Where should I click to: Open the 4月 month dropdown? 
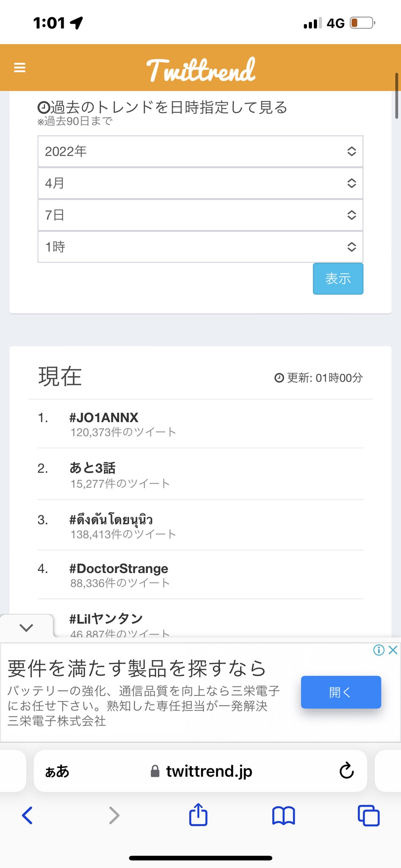point(200,183)
